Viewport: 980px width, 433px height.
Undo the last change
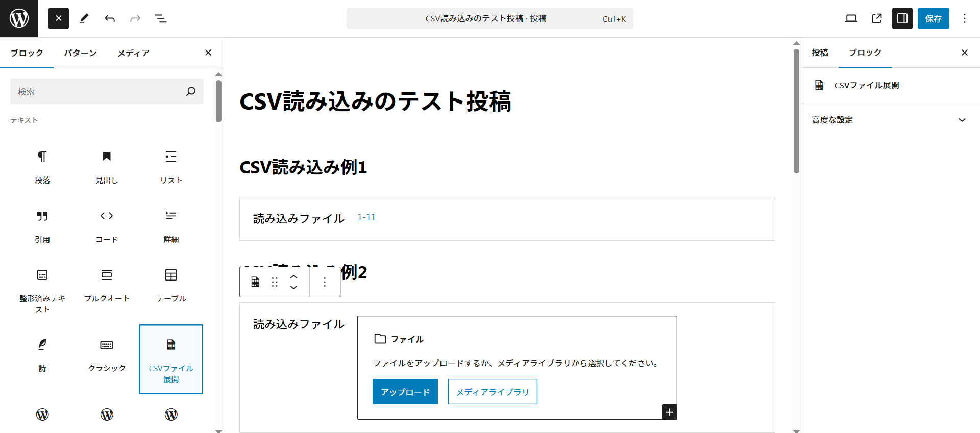(x=110, y=18)
